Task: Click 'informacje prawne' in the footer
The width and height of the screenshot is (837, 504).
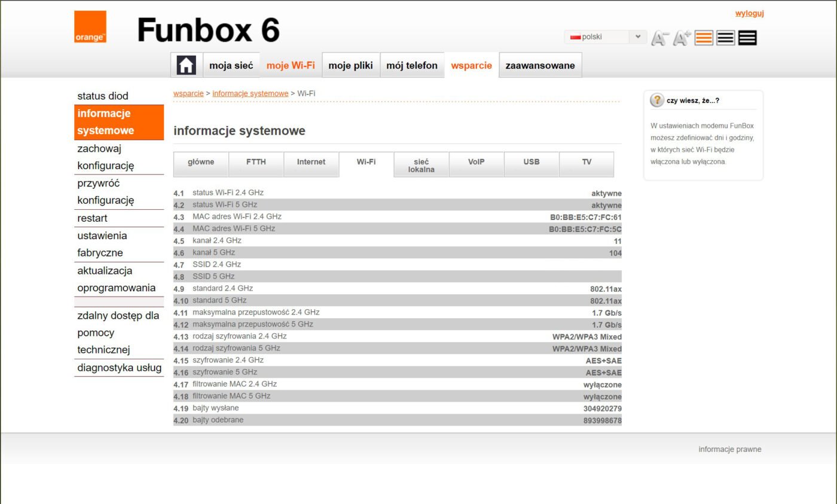Action: click(x=730, y=449)
